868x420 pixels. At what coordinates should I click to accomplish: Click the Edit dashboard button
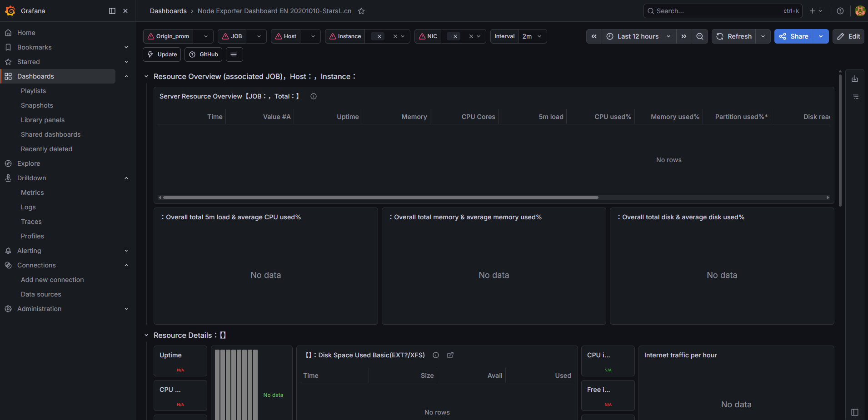pyautogui.click(x=848, y=36)
